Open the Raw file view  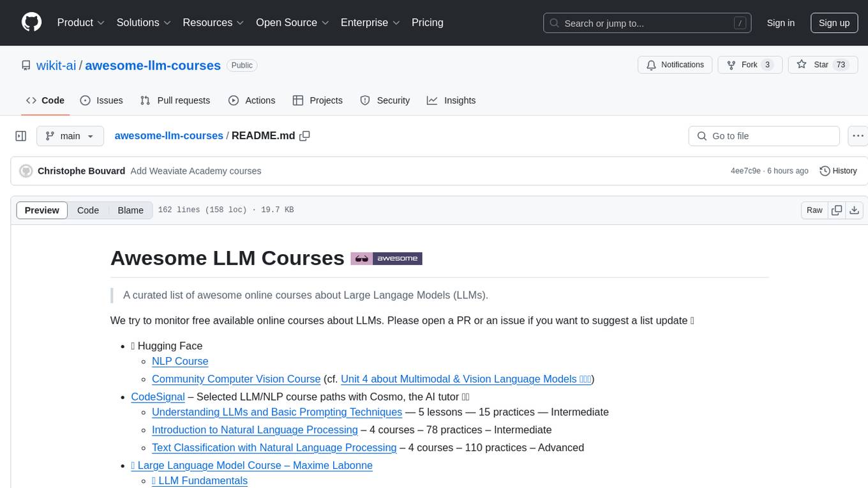point(814,210)
